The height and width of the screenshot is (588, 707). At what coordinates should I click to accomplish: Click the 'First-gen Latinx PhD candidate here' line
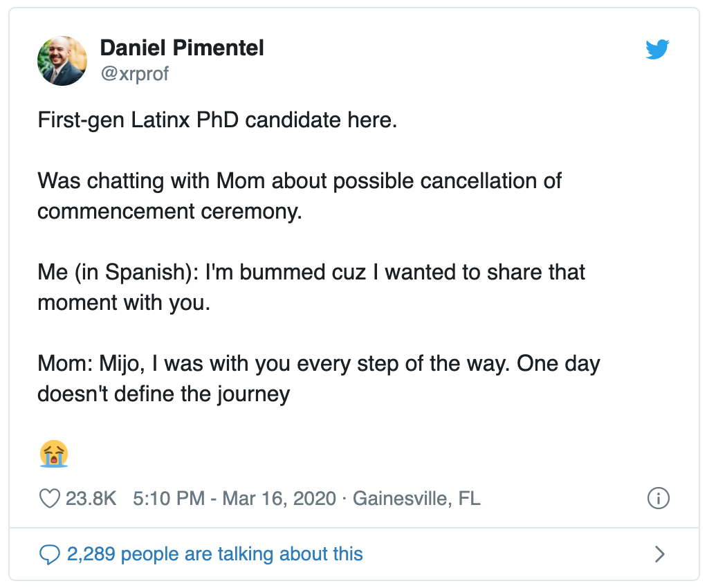(x=217, y=120)
